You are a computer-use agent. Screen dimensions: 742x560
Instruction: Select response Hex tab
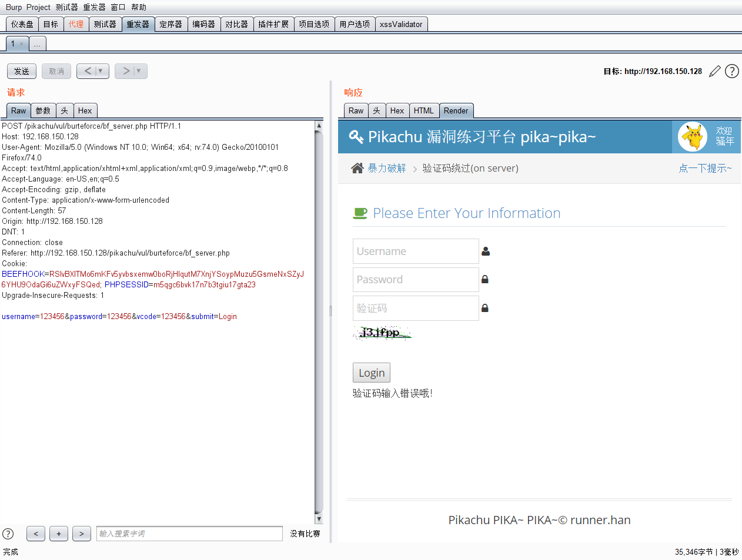tap(397, 110)
